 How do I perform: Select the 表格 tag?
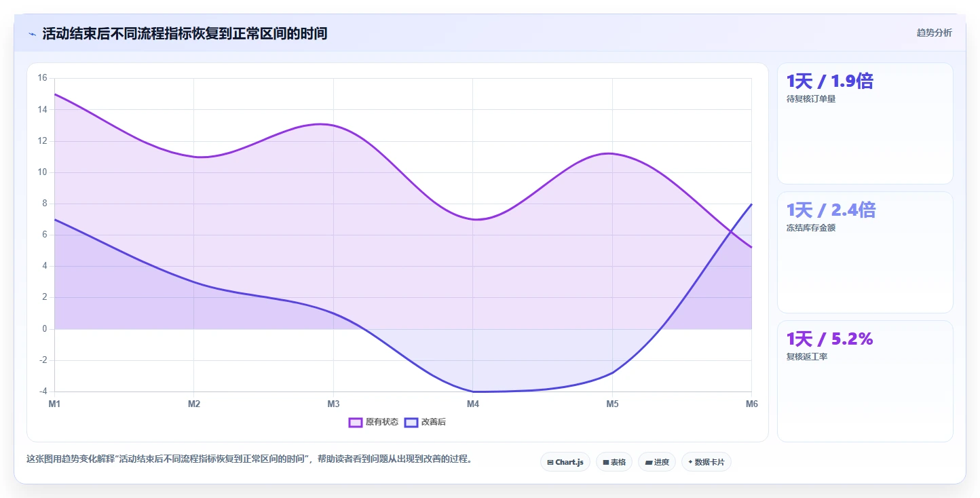pos(614,462)
